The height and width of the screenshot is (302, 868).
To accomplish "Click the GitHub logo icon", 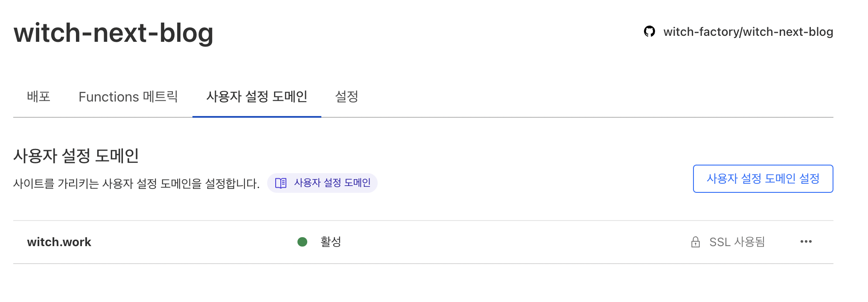I will click(649, 32).
